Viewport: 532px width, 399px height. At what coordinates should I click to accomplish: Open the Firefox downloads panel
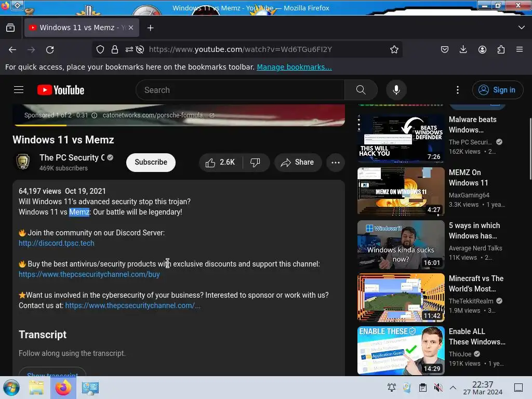[463, 49]
